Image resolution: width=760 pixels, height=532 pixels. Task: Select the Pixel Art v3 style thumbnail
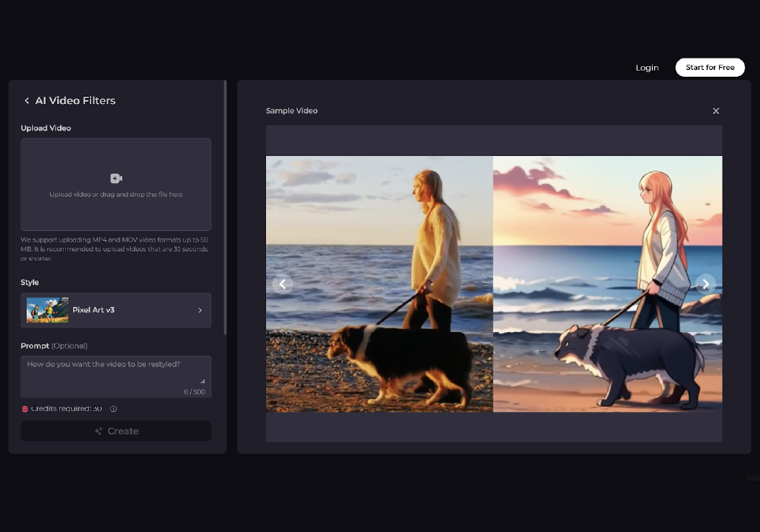pos(46,310)
